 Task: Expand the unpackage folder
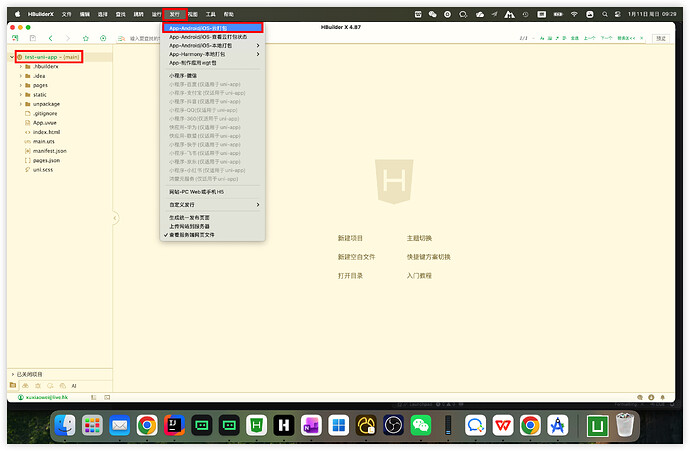[x=21, y=103]
